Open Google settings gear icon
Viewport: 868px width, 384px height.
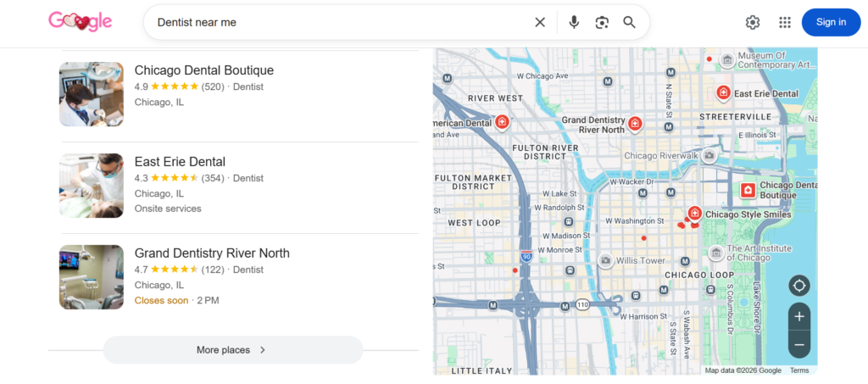753,22
